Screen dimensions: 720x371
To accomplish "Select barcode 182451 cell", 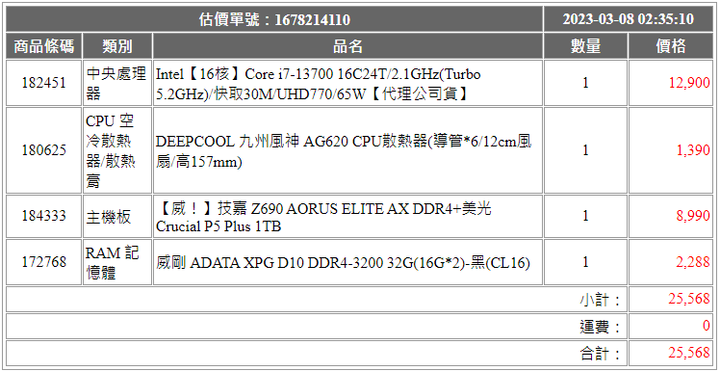I will point(44,83).
